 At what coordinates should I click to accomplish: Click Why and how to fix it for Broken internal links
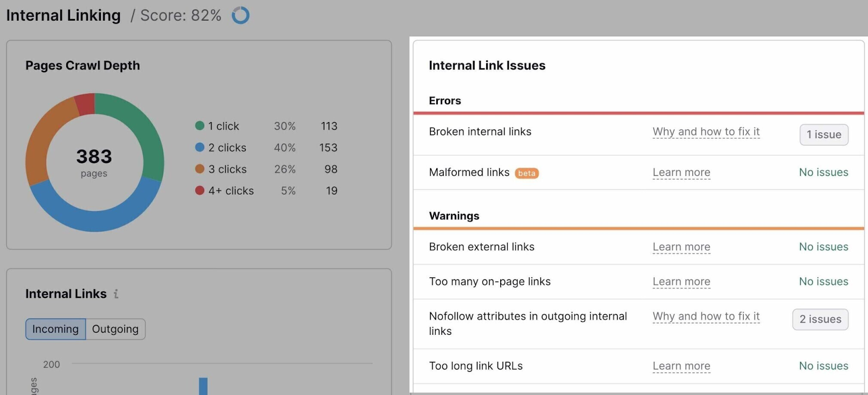705,132
